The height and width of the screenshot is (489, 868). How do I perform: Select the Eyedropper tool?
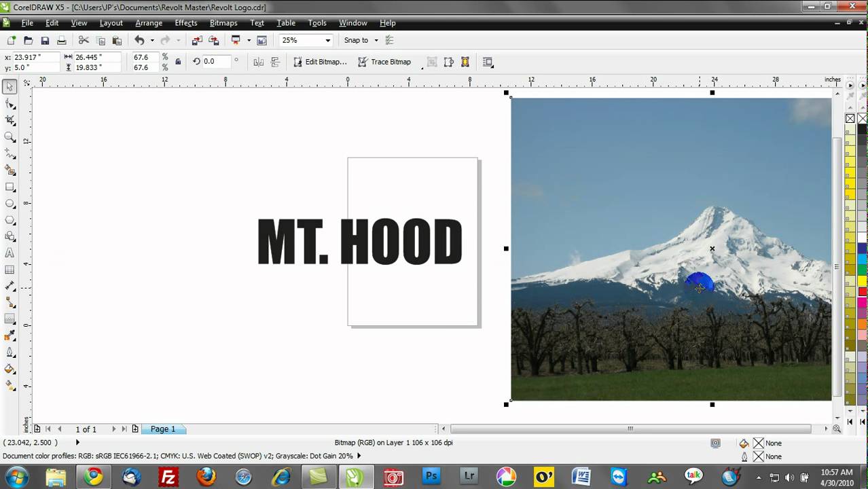tap(10, 336)
